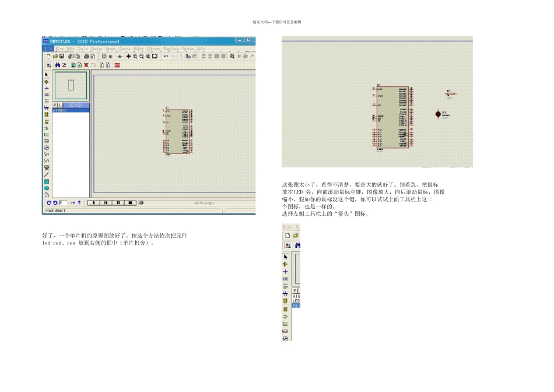The image size is (554, 392).
Task: Click the Undo arrow in ISIS toolbar
Action: tap(166, 56)
